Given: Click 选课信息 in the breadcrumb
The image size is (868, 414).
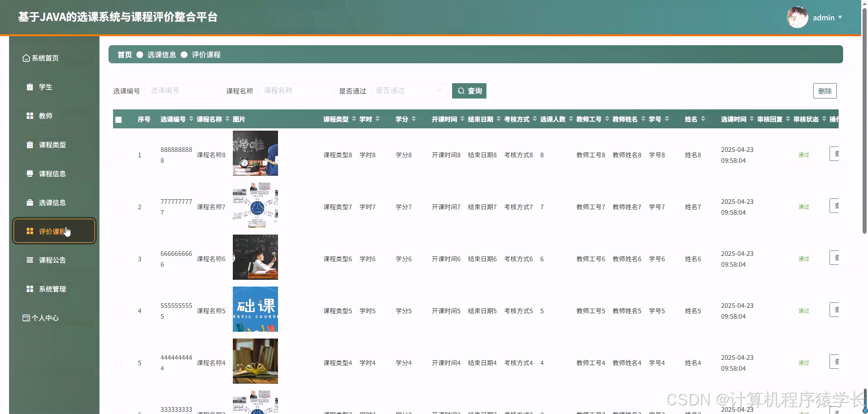Looking at the screenshot, I should 162,55.
